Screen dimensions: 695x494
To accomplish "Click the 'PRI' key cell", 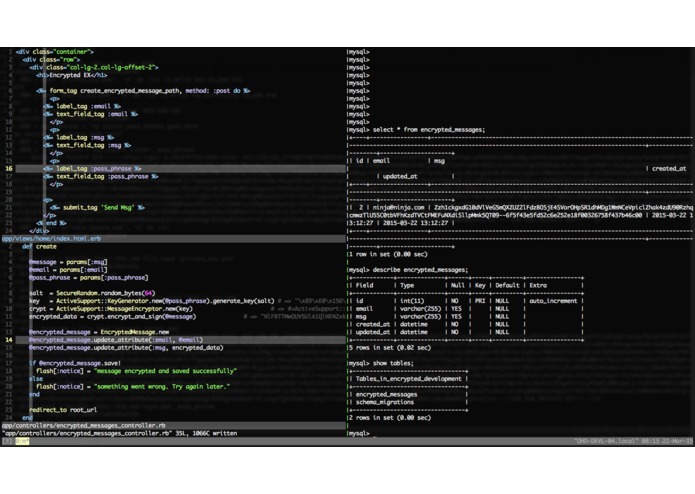I will click(480, 301).
